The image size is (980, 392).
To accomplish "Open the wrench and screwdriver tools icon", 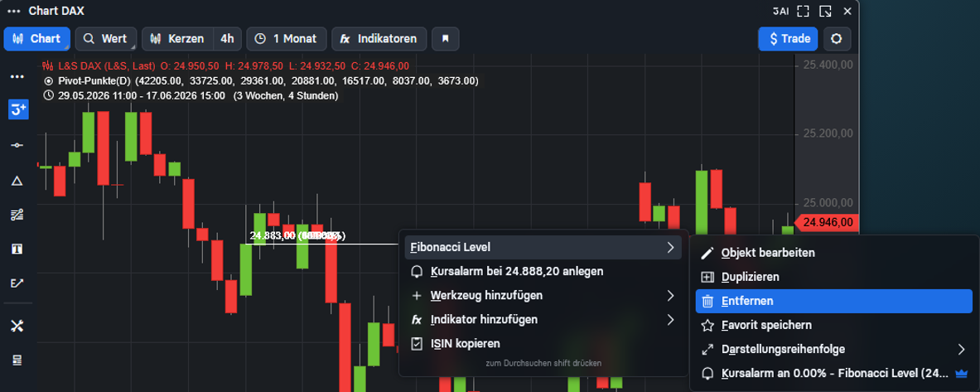I will click(17, 326).
